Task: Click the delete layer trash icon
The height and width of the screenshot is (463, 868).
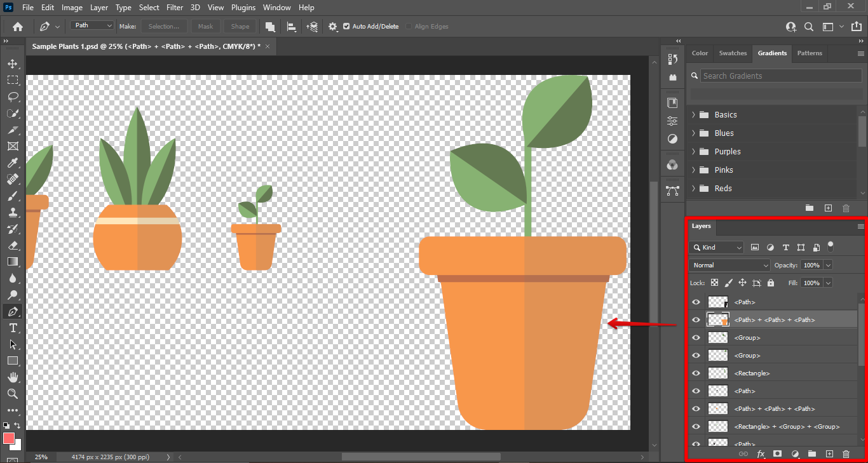Action: coord(846,454)
